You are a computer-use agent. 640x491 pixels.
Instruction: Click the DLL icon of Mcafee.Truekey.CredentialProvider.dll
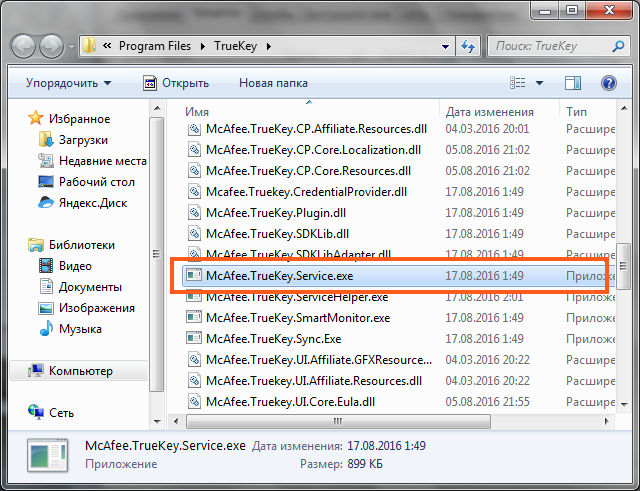point(194,191)
